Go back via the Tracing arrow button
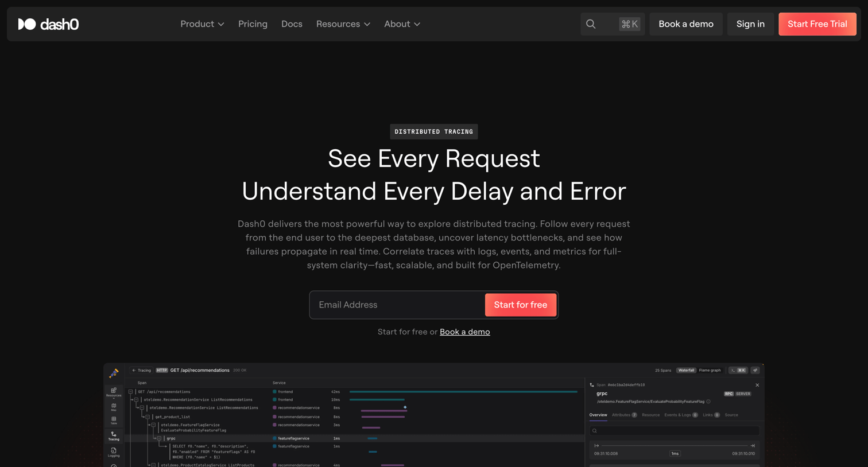868x467 pixels. coord(141,371)
